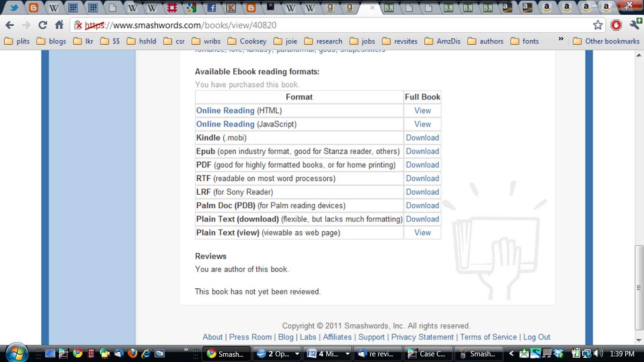Open the browser home page icon

59,25
